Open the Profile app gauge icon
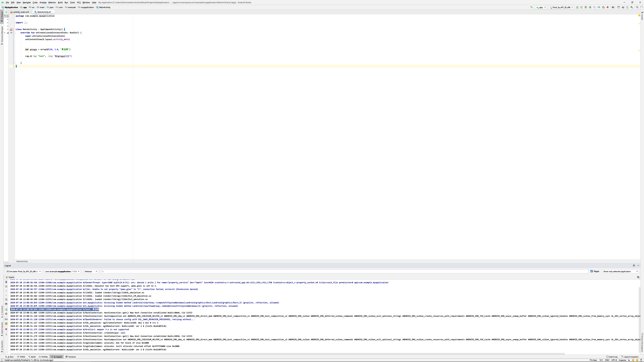Screen dimensions: 644x362 [x=599, y=8]
